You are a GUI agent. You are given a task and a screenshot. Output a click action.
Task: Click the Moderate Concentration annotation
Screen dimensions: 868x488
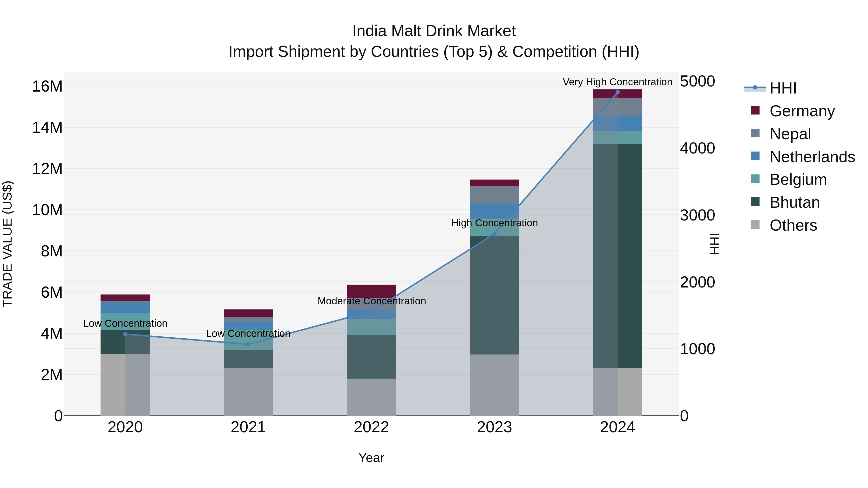pyautogui.click(x=372, y=301)
